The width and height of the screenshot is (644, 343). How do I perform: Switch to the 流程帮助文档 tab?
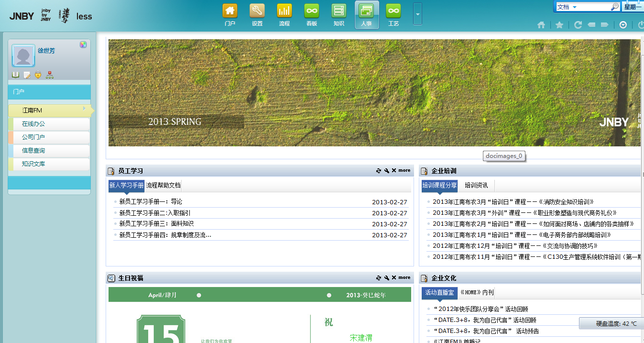tap(164, 186)
